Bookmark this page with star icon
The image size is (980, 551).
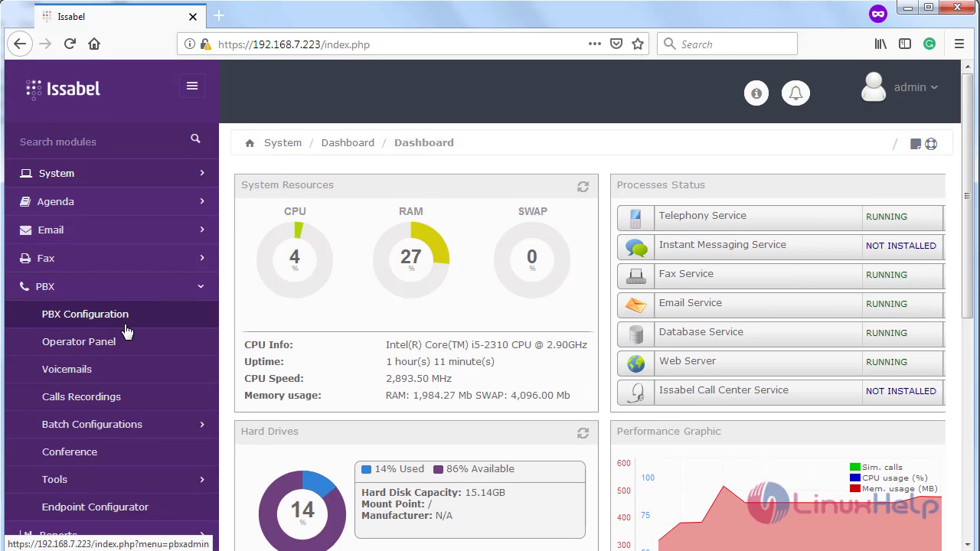click(x=637, y=44)
